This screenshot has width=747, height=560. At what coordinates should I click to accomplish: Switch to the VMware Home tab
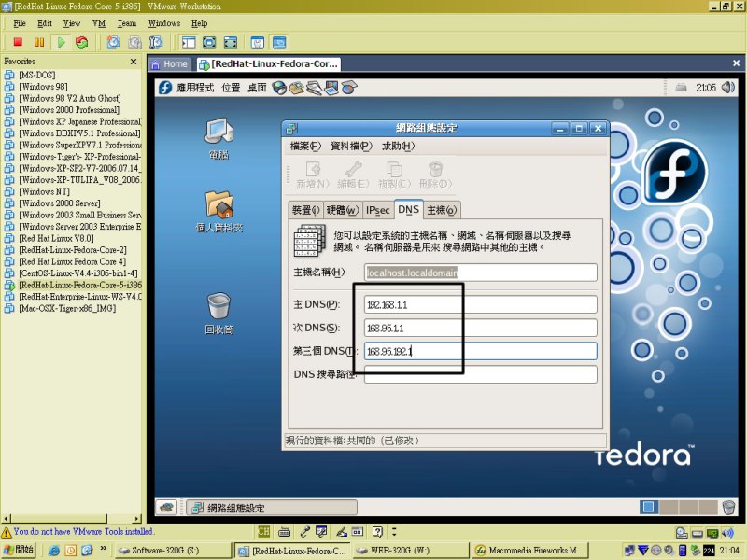tap(170, 64)
